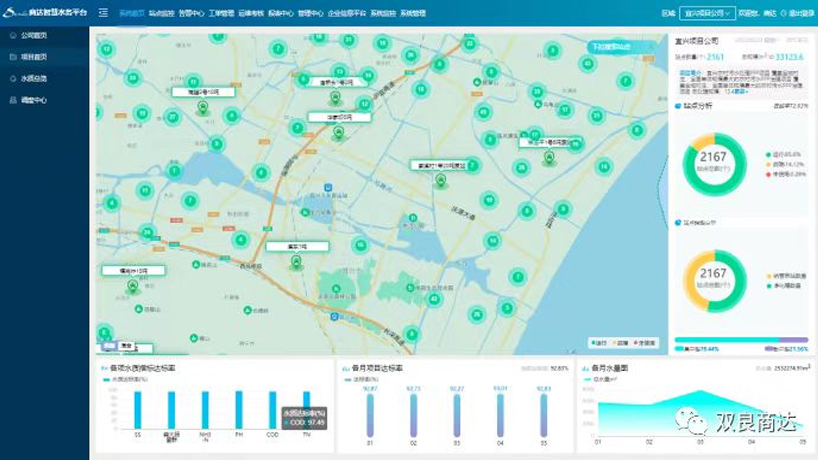Click the 退出登录 logout icon

tap(786, 13)
